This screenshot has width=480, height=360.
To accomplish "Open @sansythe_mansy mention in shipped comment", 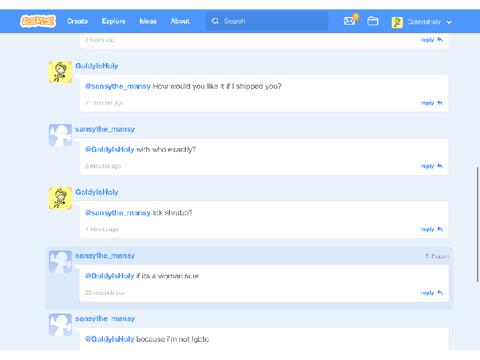I will click(x=118, y=86).
